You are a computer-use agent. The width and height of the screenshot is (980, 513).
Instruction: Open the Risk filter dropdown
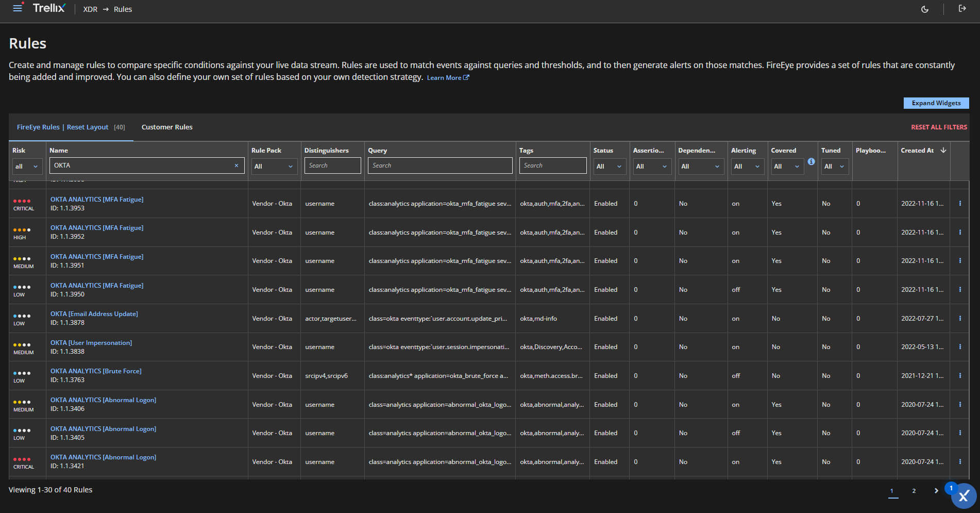click(27, 167)
